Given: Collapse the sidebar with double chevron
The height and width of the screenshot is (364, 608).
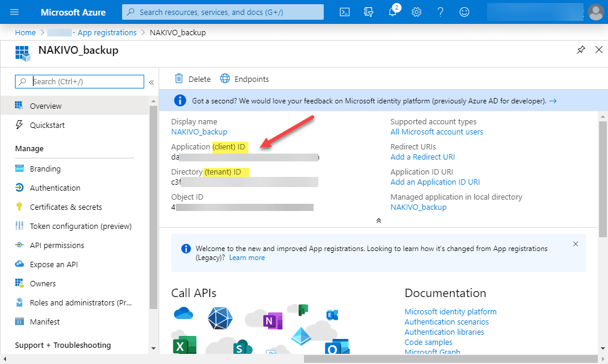Looking at the screenshot, I should click(151, 82).
